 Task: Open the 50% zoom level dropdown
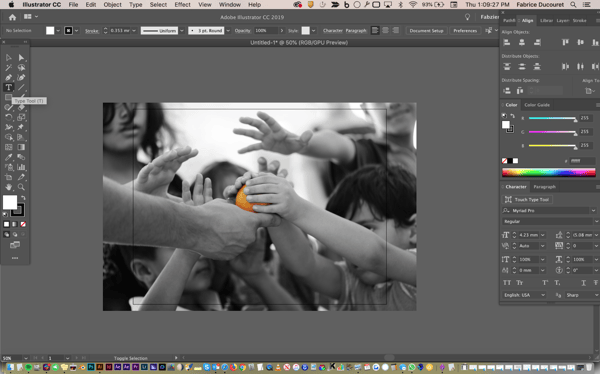[x=26, y=358]
